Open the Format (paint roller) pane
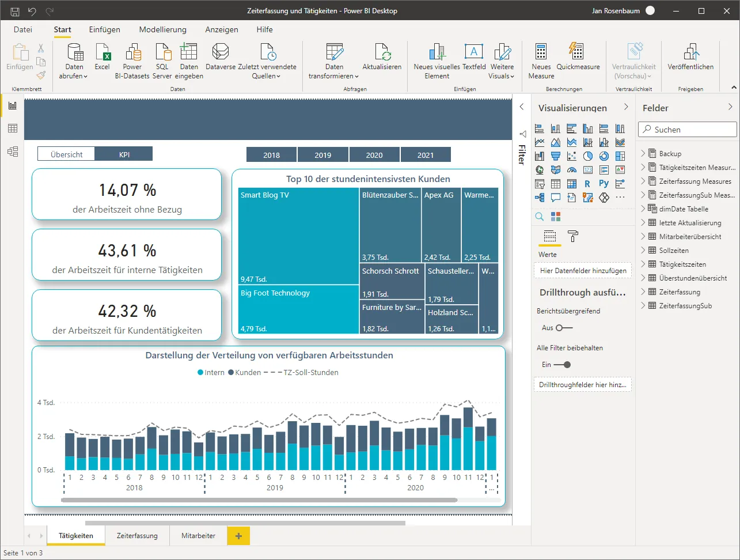The width and height of the screenshot is (740, 560). (x=573, y=236)
